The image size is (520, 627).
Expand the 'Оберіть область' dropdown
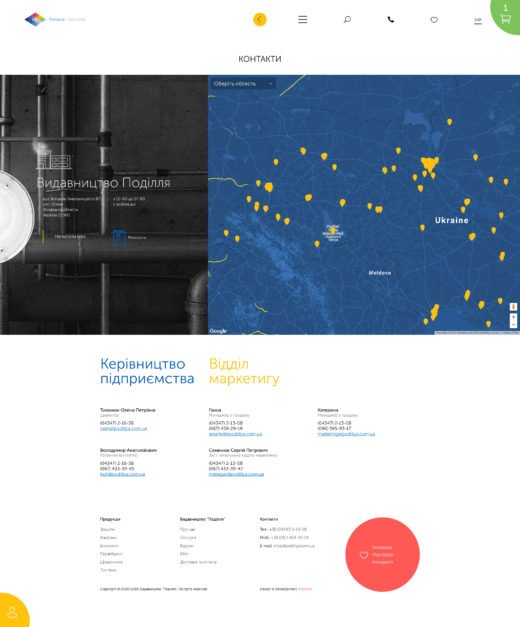click(243, 84)
